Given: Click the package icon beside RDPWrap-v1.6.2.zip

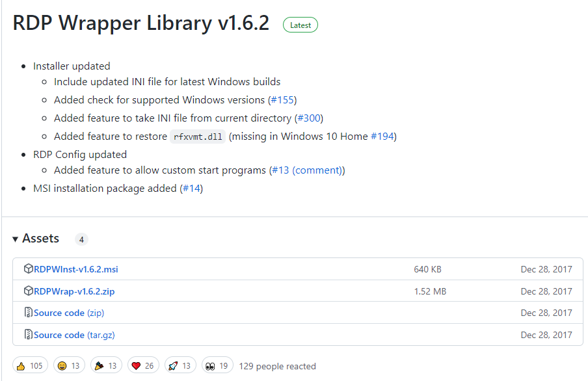Looking at the screenshot, I should (29, 291).
